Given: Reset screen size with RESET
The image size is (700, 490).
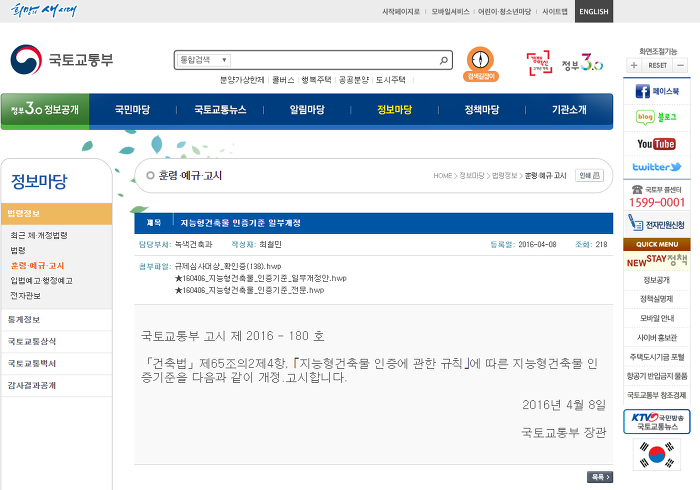Looking at the screenshot, I should pos(657,66).
